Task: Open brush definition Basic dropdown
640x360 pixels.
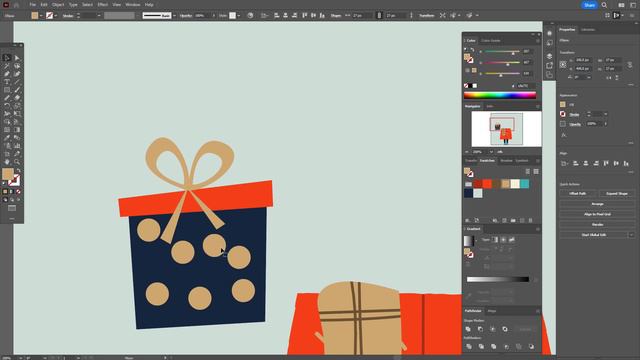Action: [x=174, y=16]
